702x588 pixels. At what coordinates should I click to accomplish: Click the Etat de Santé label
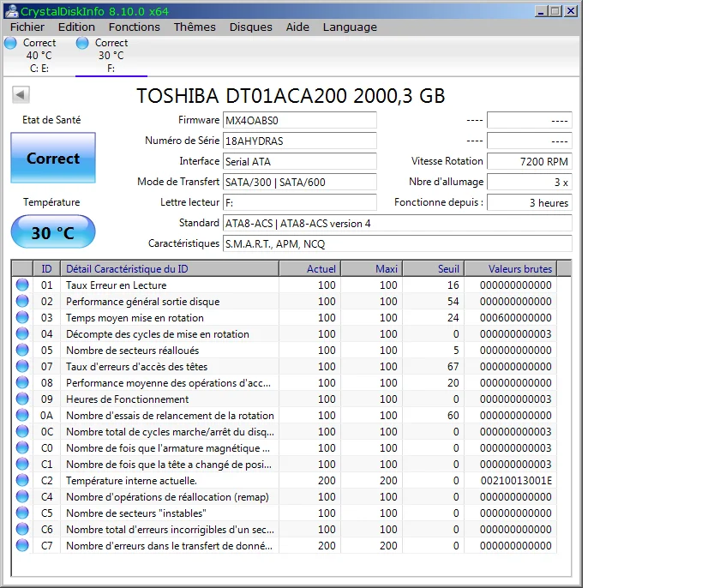pyautogui.click(x=51, y=120)
